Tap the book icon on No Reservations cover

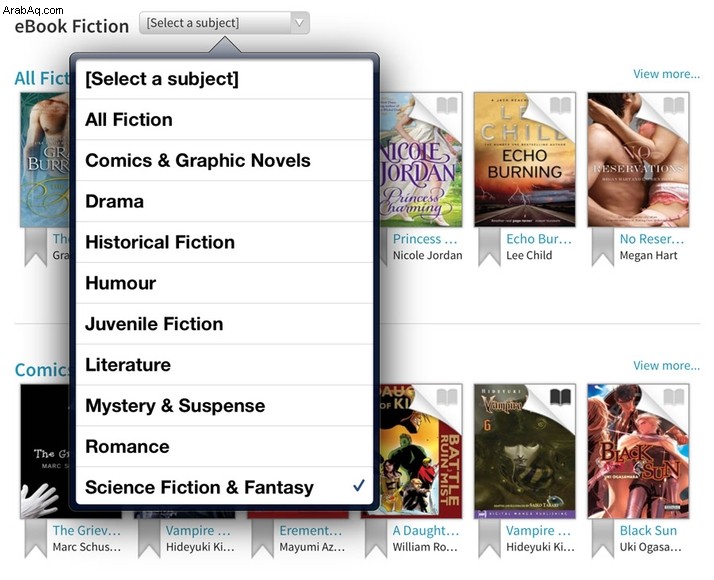pos(673,105)
